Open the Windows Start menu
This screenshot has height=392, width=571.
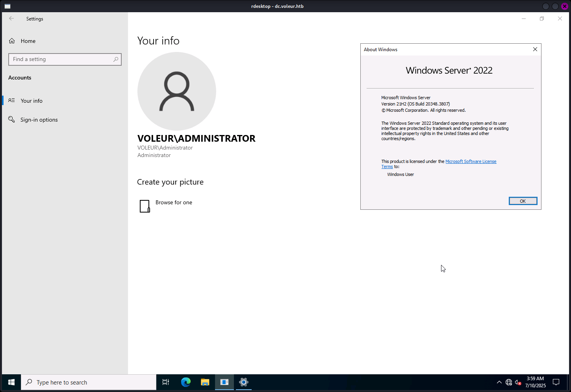11,382
